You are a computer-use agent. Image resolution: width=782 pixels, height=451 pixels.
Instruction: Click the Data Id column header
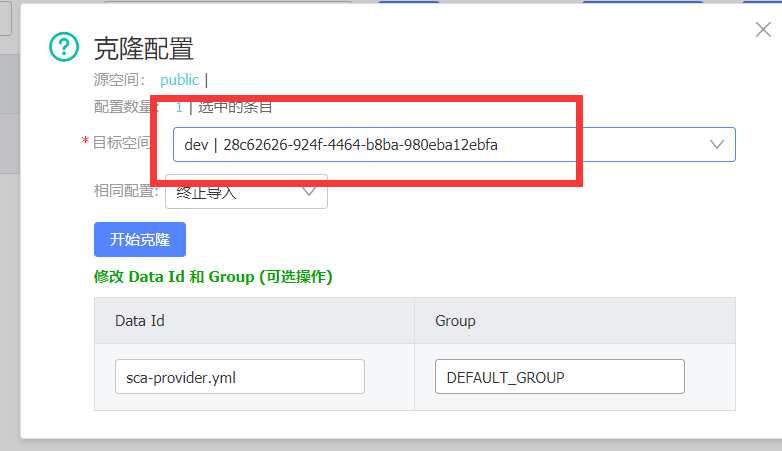pyautogui.click(x=140, y=321)
